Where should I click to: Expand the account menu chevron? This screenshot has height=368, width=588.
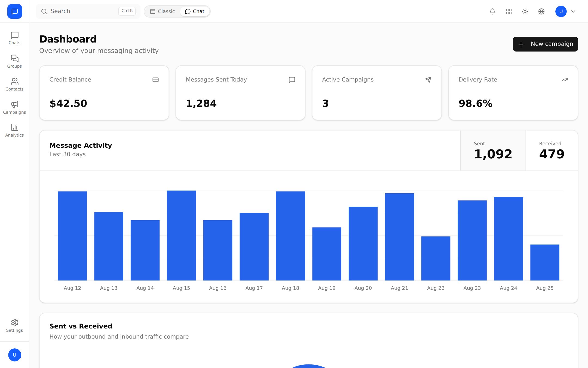click(573, 11)
